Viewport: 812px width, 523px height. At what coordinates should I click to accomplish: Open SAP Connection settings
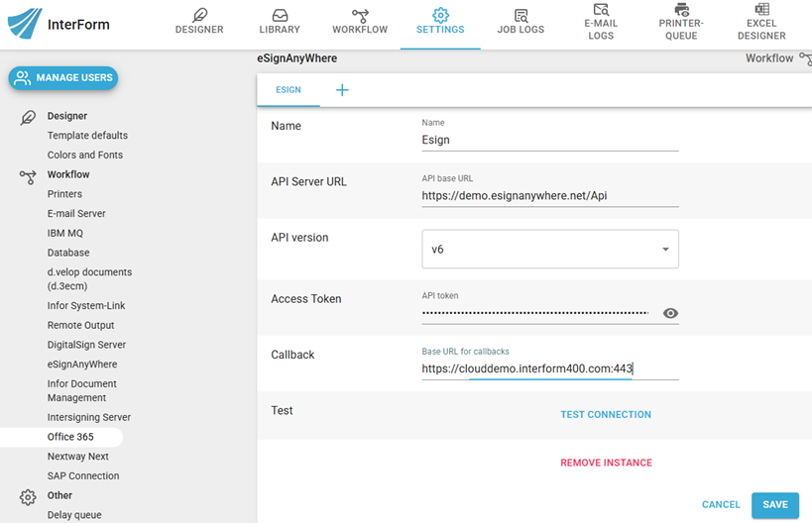click(x=83, y=475)
